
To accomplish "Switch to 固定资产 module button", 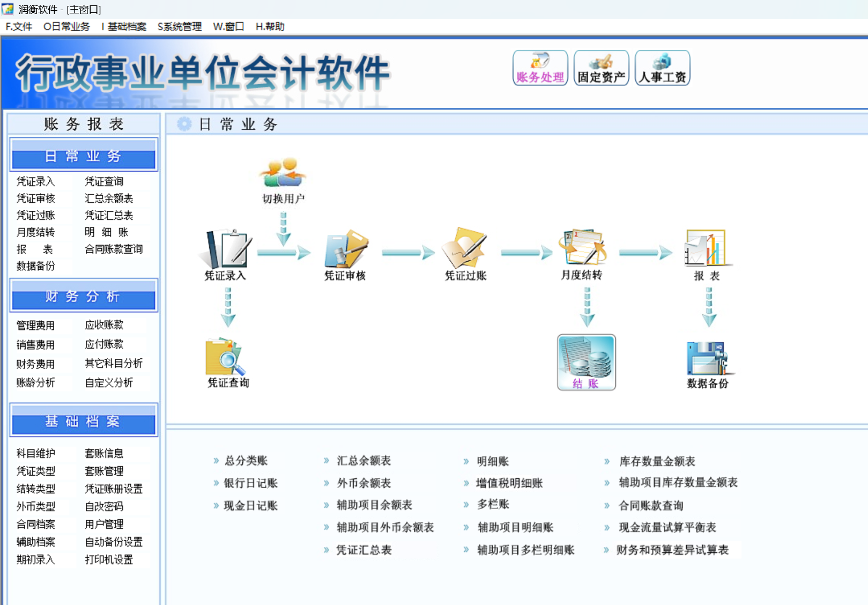I will point(601,68).
